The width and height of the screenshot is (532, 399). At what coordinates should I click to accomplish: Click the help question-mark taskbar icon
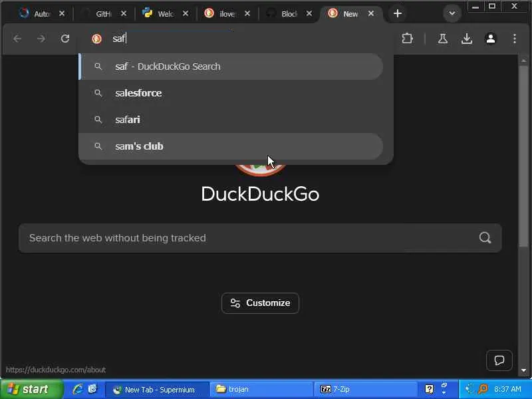pos(429,389)
